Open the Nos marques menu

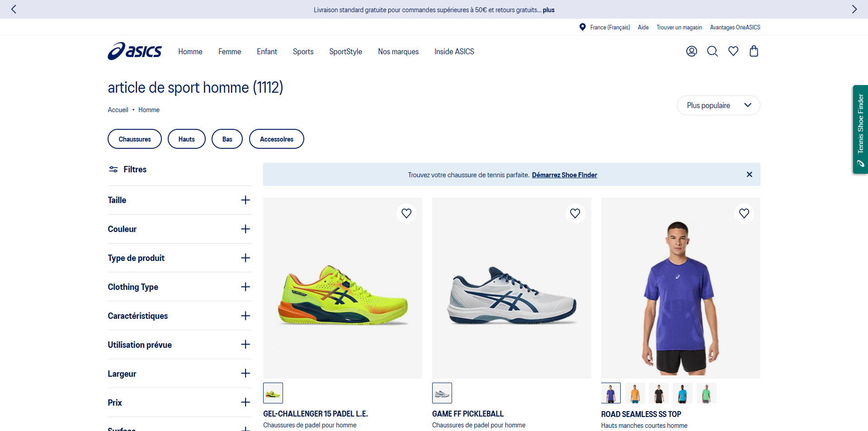coord(398,52)
